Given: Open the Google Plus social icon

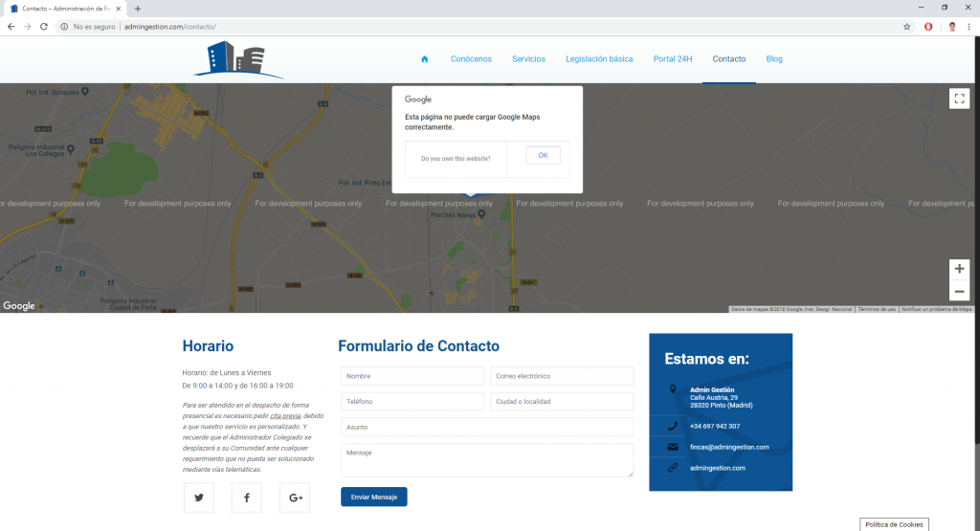Looking at the screenshot, I should pos(295,498).
